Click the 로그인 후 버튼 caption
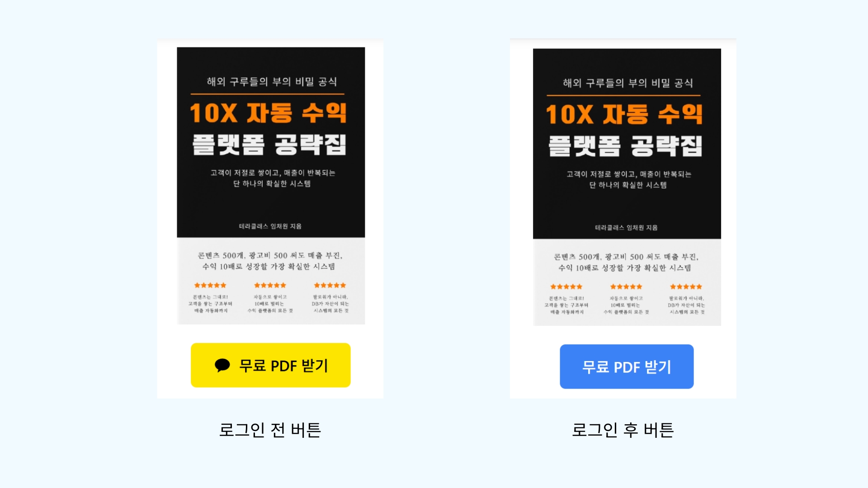The width and height of the screenshot is (868, 488). [623, 430]
